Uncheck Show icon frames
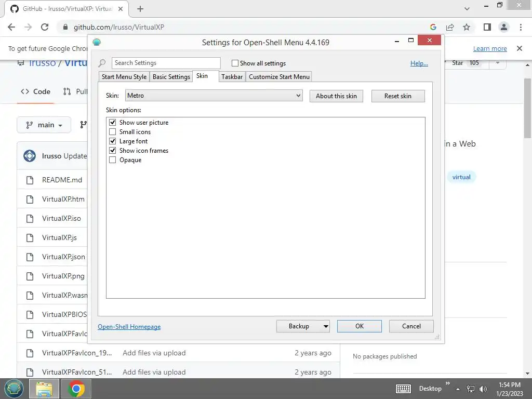Screen dimensions: 532x399 [x=113, y=150]
